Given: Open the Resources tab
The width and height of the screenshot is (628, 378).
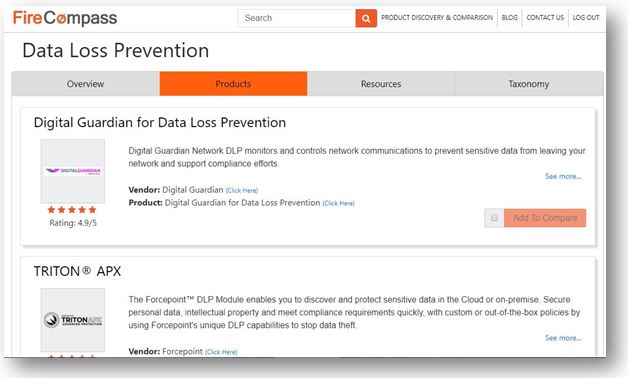Looking at the screenshot, I should pyautogui.click(x=381, y=84).
